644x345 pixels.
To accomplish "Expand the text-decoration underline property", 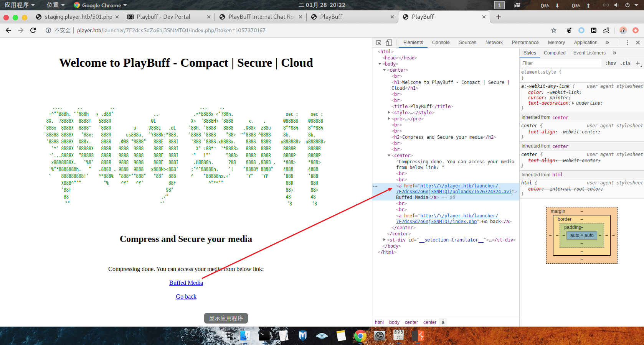I will 573,103.
